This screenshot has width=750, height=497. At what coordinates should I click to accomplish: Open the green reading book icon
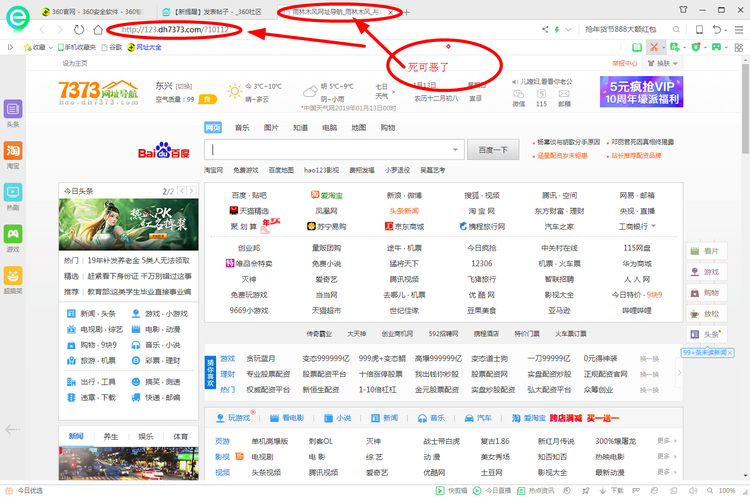pyautogui.click(x=637, y=47)
